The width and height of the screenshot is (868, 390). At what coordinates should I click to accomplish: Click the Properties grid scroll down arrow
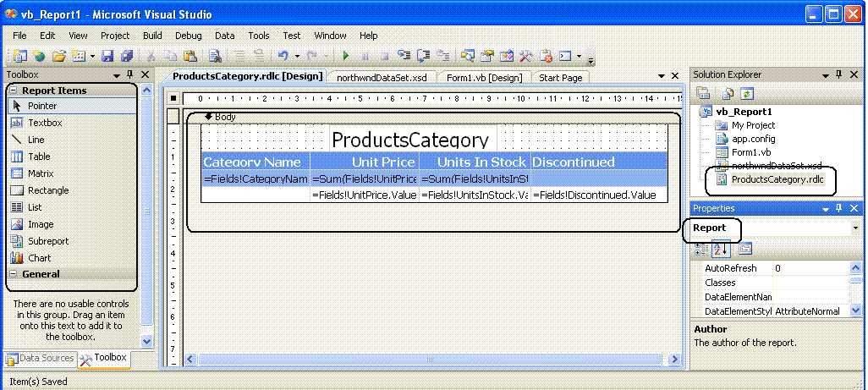(x=855, y=310)
